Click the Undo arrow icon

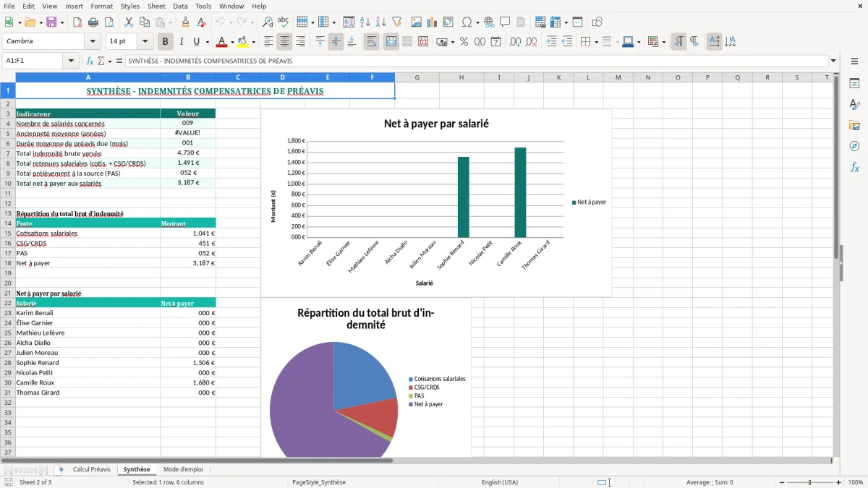[x=221, y=22]
